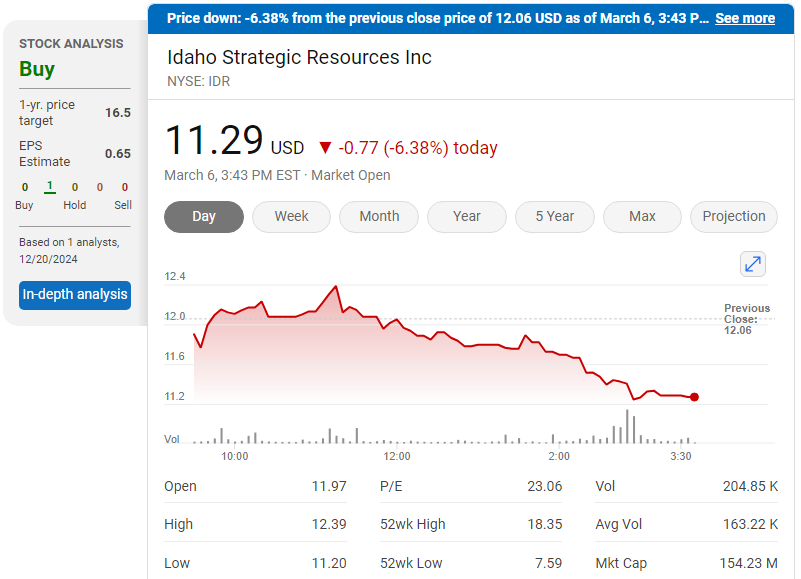Click the 52wk High value
Viewport: 801px width, 579px height.
[x=545, y=524]
